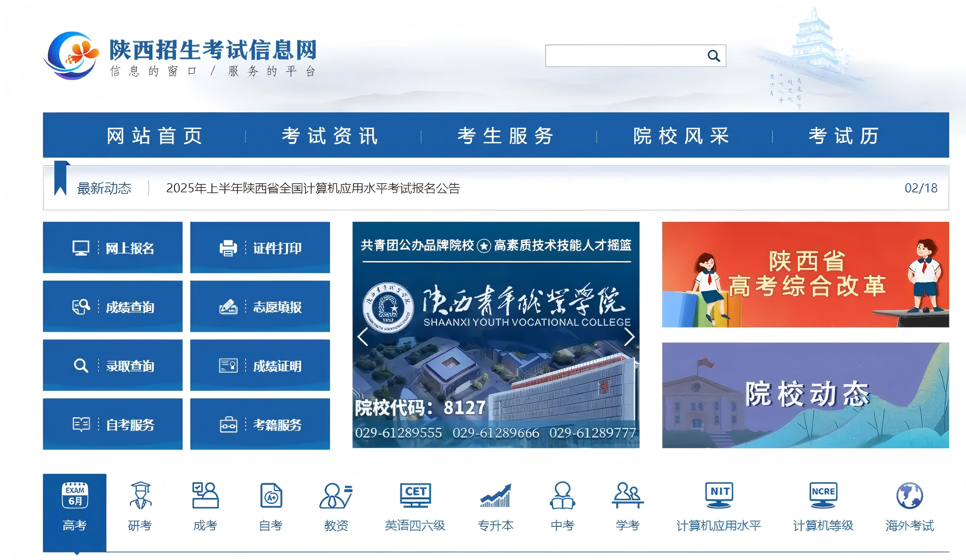The image size is (966, 560).
Task: Click the search magnifier icon
Action: point(713,56)
